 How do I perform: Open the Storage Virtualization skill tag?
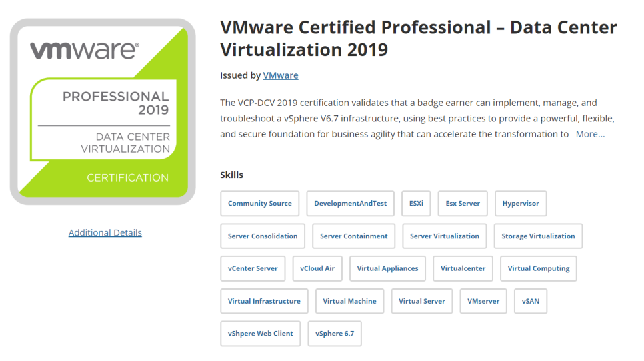click(538, 236)
